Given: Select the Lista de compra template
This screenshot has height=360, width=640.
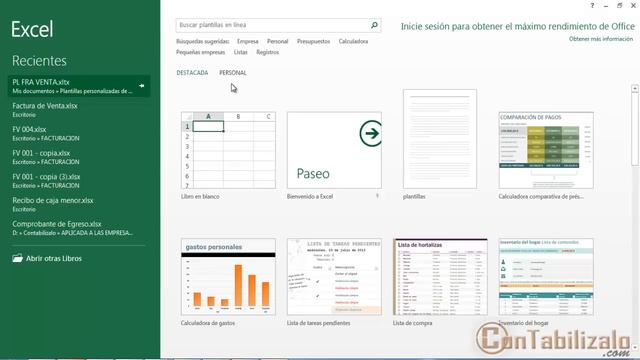Looking at the screenshot, I should point(440,277).
